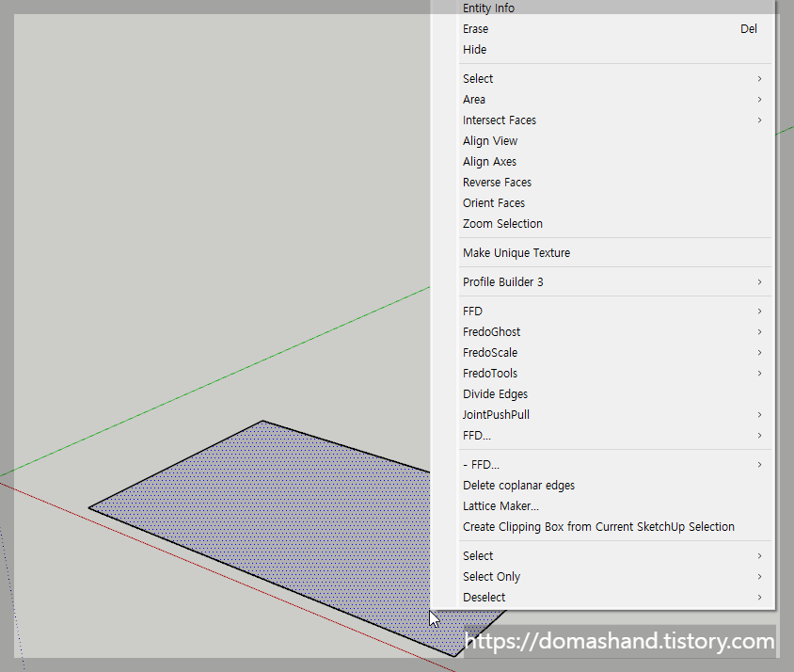Choose Divide Edges
Screen dimensions: 794x672
click(602, 394)
